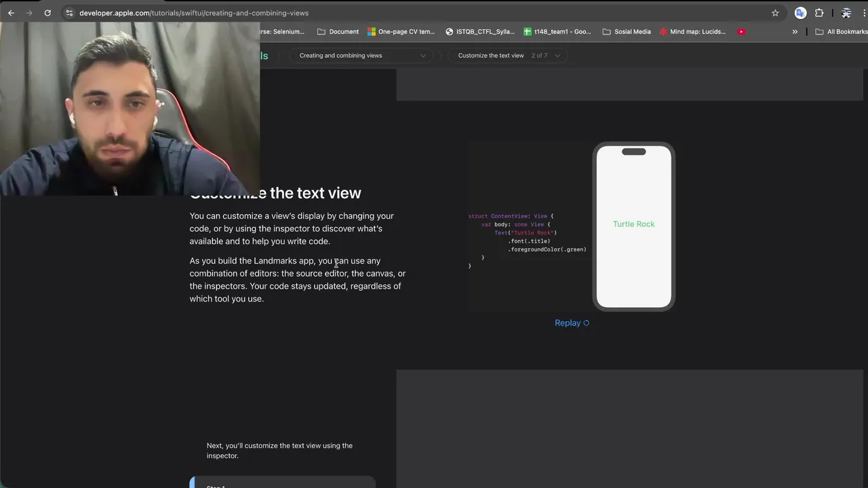Click the phone preview showing Turtle Rock

coord(633,226)
